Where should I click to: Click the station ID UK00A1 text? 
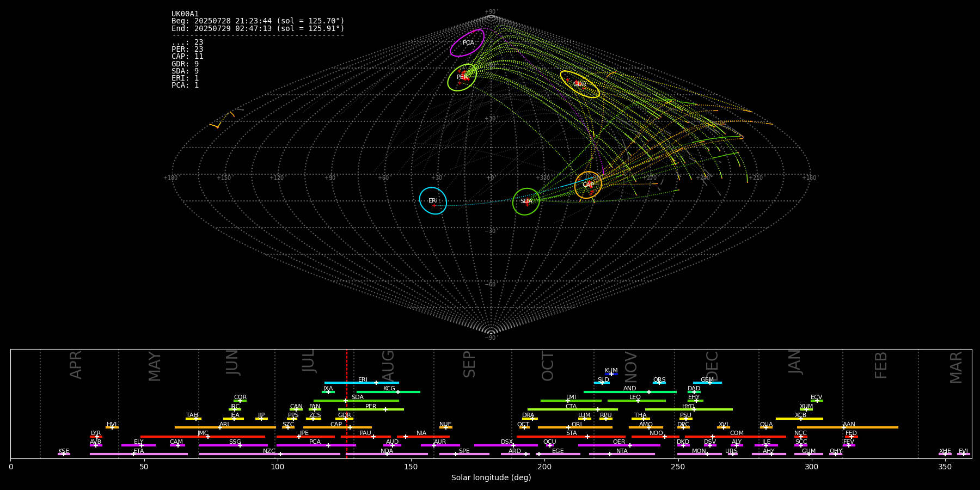185,14
